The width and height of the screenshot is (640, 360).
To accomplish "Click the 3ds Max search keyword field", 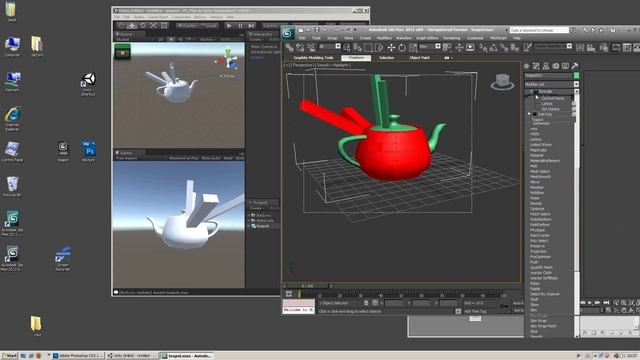I will click(x=539, y=30).
